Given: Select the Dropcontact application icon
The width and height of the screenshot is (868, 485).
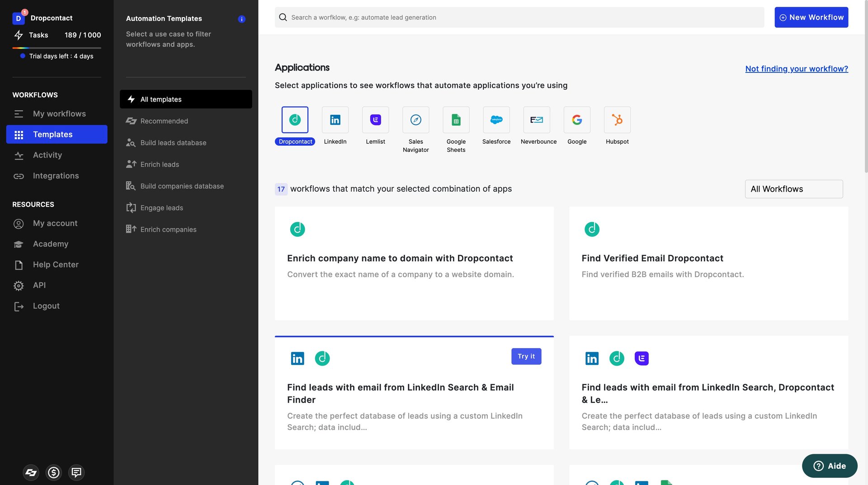Looking at the screenshot, I should click(295, 120).
